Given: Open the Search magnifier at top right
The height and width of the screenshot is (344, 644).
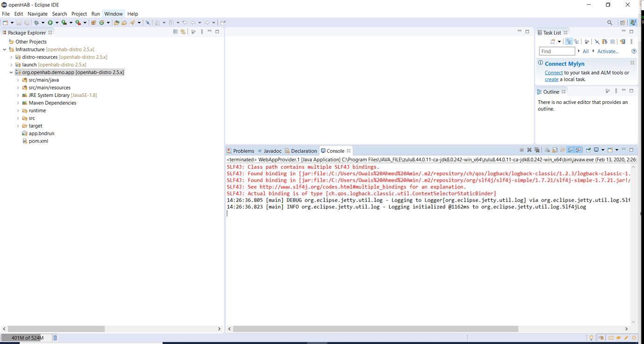Looking at the screenshot, I should coord(609,22).
